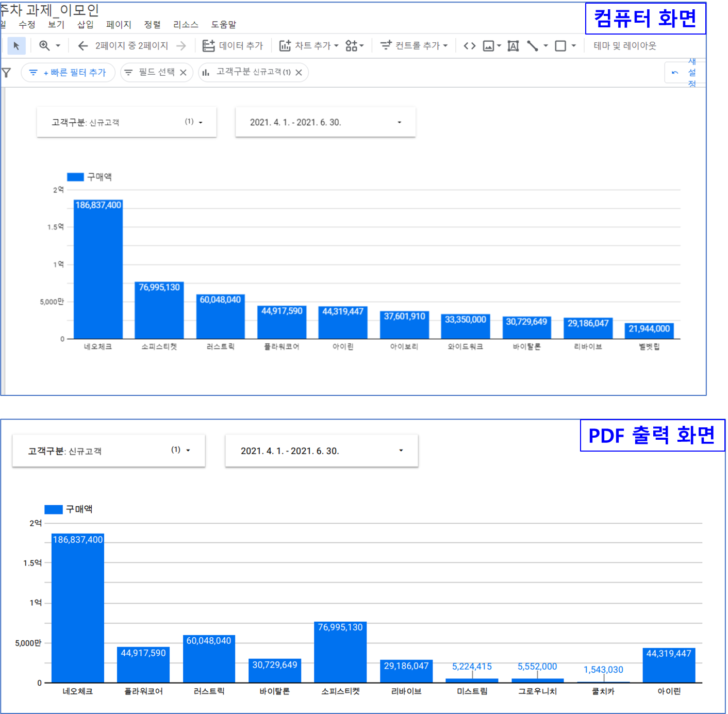728x714 pixels.
Task: Click the 데이터 추가 button
Action: point(233,46)
